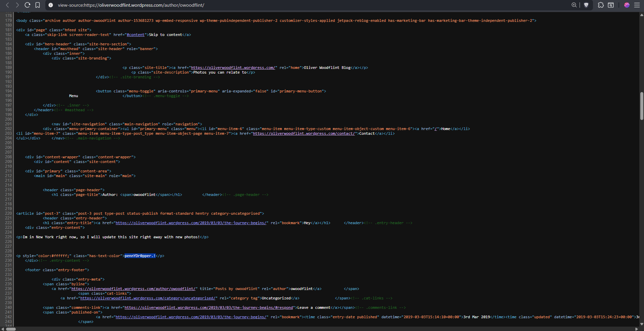Open the-journey-begins link in entry-title
This screenshot has height=331, width=644.
coord(191,223)
